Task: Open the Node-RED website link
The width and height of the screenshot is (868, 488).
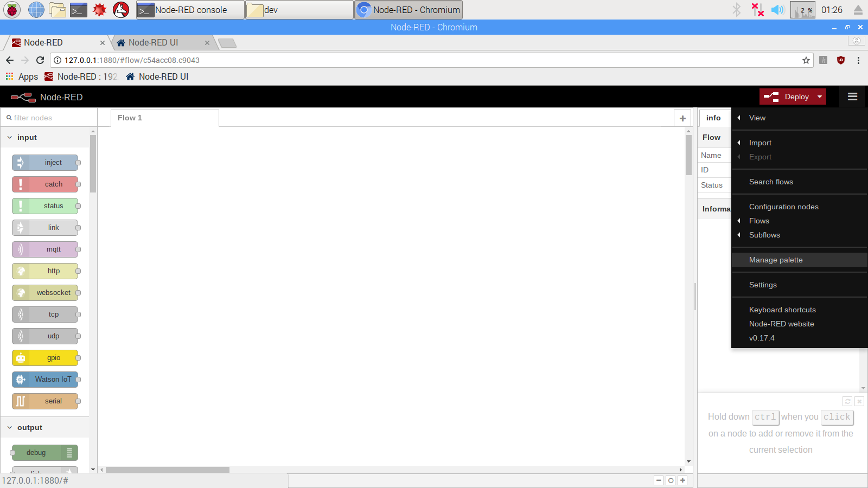Action: click(799, 324)
